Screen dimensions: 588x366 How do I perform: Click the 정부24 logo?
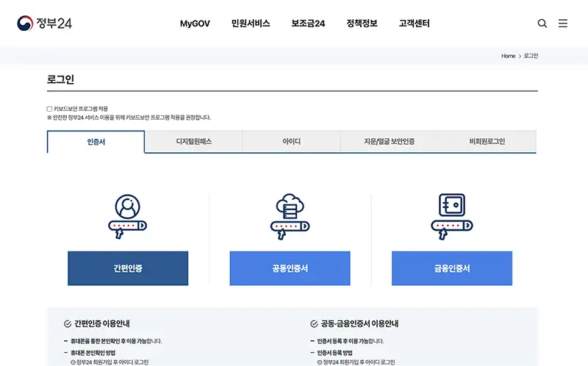(44, 24)
